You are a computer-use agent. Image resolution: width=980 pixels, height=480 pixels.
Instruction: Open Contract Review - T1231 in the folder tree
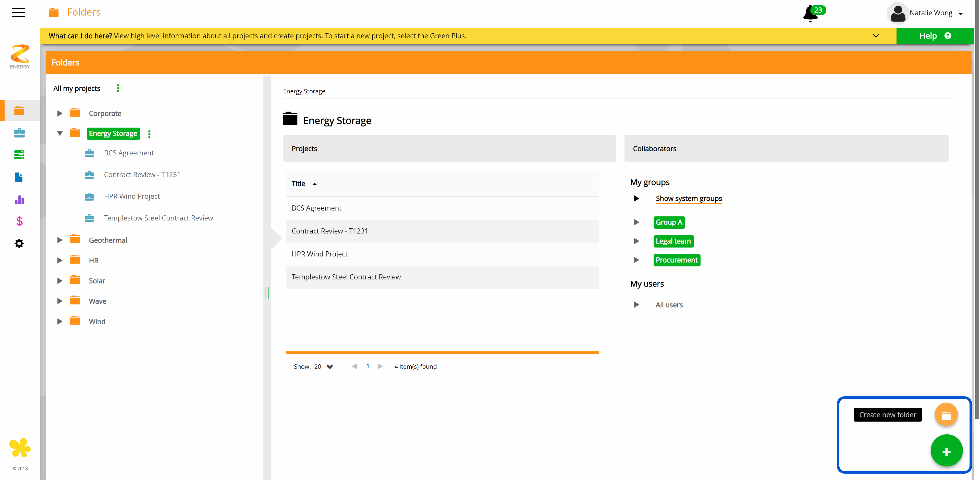(142, 175)
